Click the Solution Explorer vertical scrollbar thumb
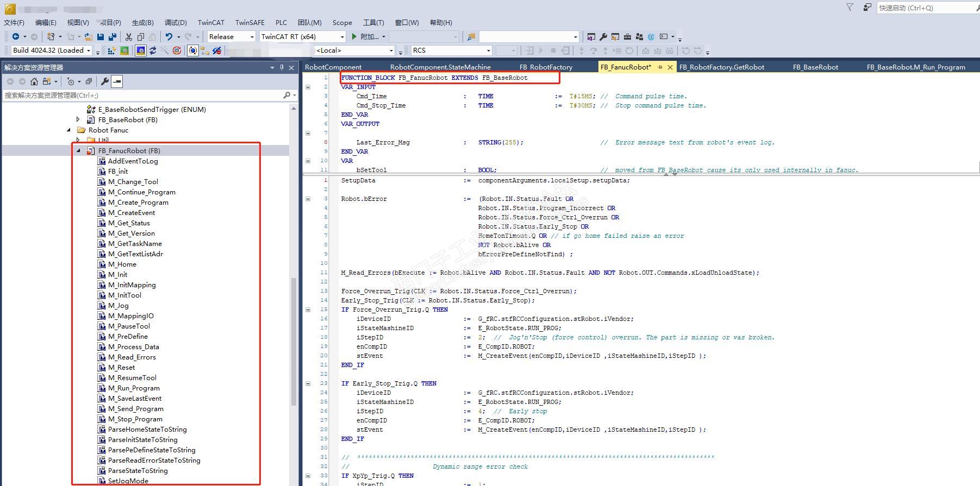 294,342
